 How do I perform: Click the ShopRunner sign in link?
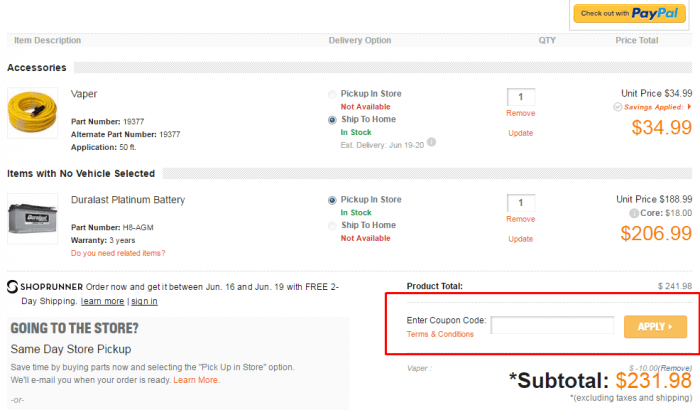point(144,301)
